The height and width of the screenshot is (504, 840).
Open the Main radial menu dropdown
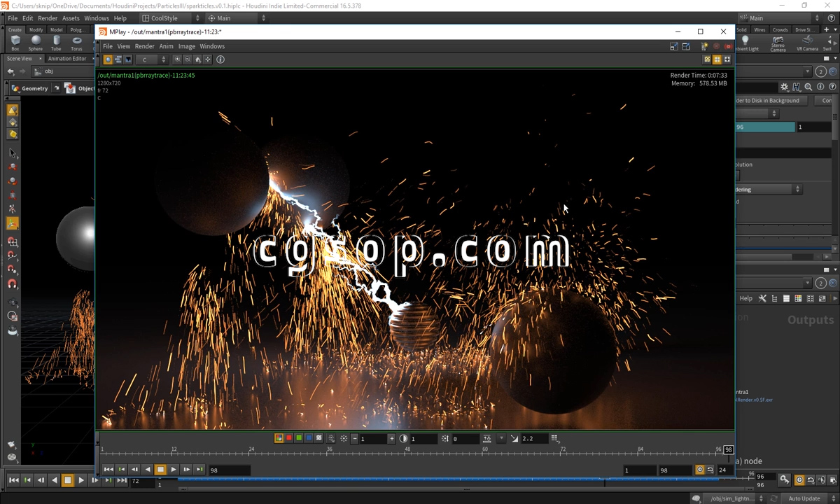pos(237,18)
